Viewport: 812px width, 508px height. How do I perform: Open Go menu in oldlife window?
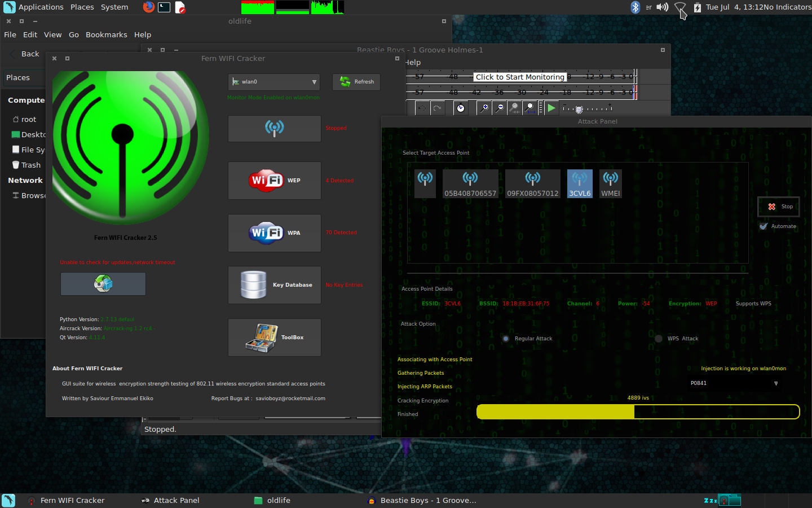tap(74, 34)
